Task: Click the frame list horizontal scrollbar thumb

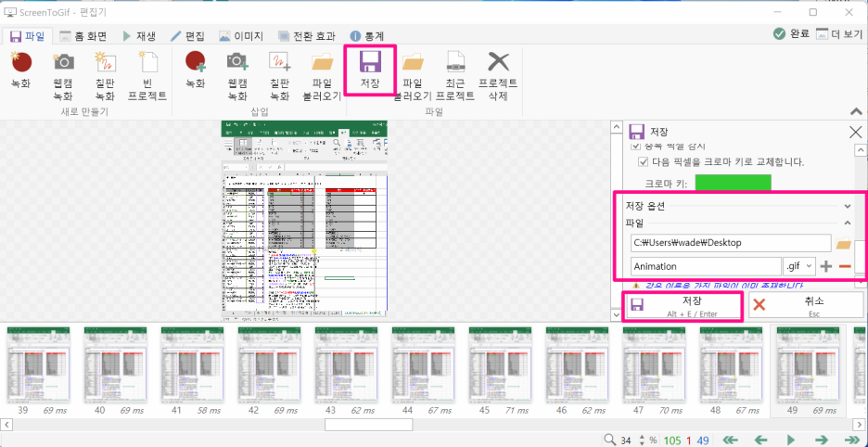Action: pos(369,425)
